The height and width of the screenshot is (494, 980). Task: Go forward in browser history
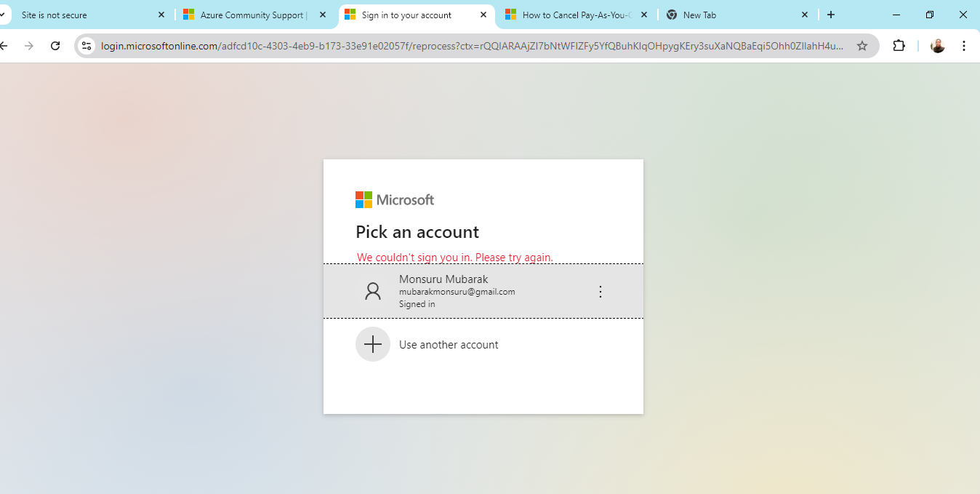29,46
